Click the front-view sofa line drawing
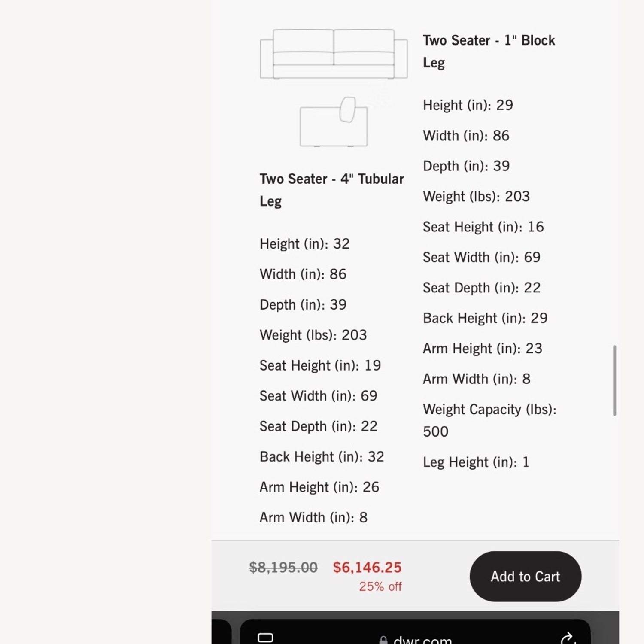This screenshot has width=644, height=644. pos(334,54)
